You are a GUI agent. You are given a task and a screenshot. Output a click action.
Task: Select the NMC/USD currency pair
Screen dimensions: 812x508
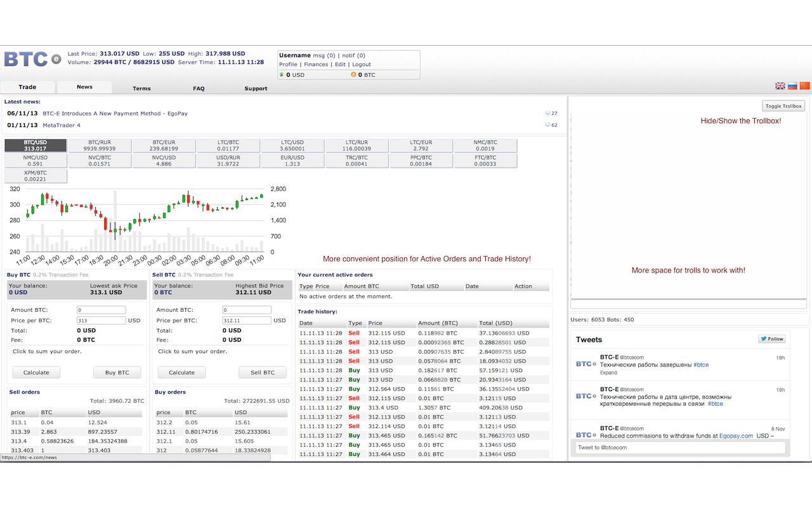click(36, 161)
